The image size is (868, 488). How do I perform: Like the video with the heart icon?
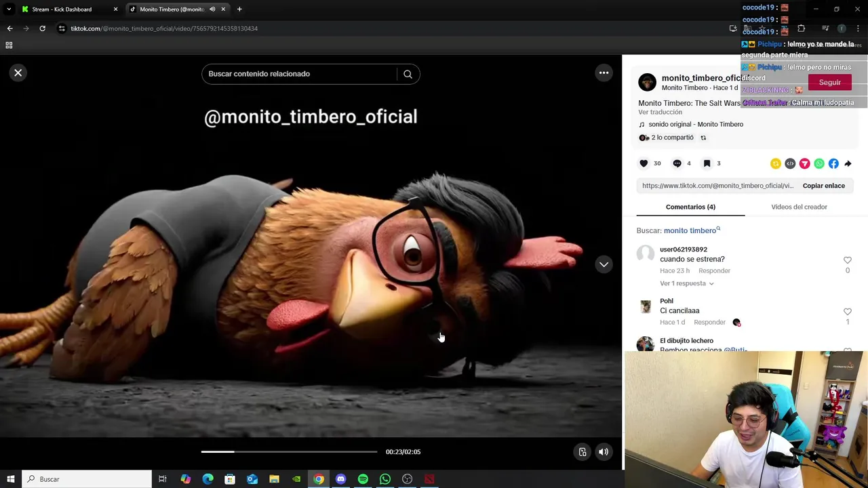(644, 163)
